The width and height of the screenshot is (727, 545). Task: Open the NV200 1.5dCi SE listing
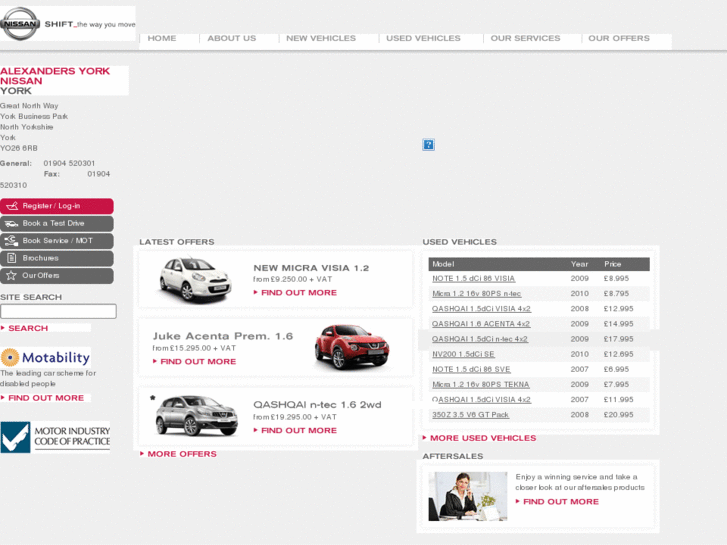coord(463,354)
